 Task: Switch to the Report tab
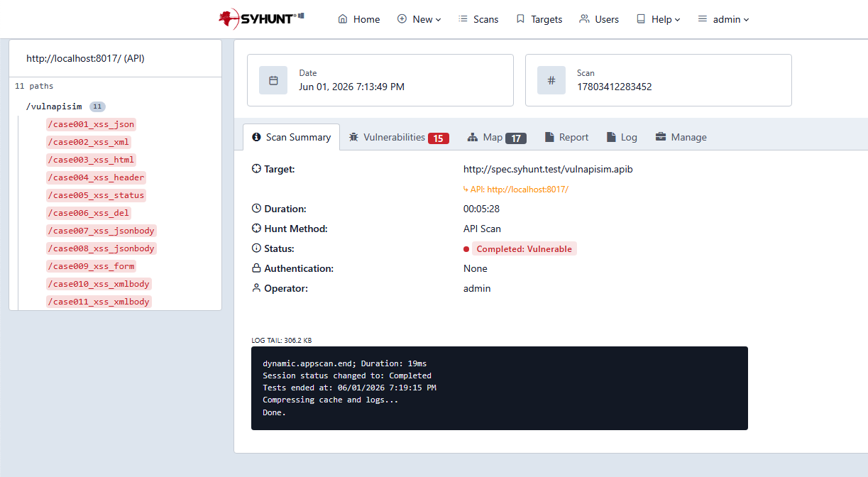pos(566,137)
